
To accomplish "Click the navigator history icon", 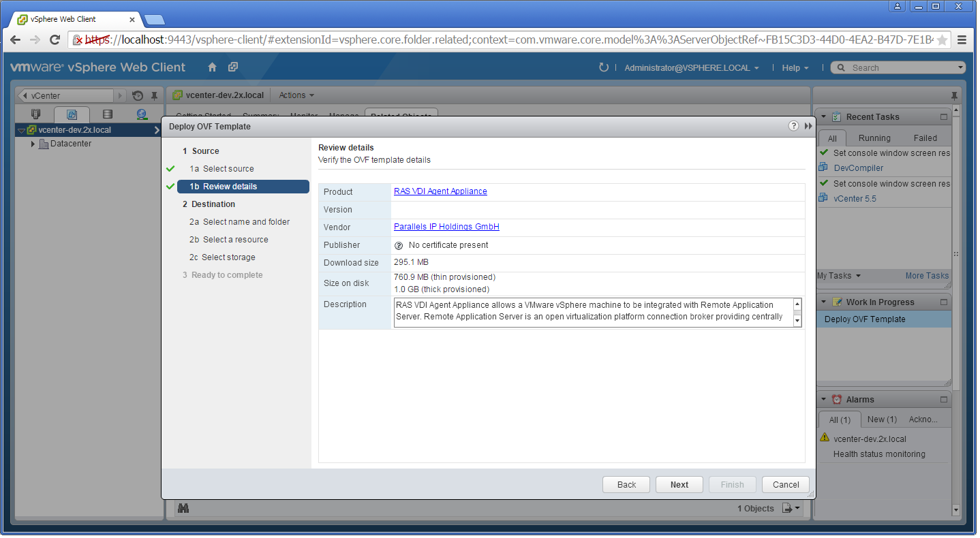I will tap(138, 96).
